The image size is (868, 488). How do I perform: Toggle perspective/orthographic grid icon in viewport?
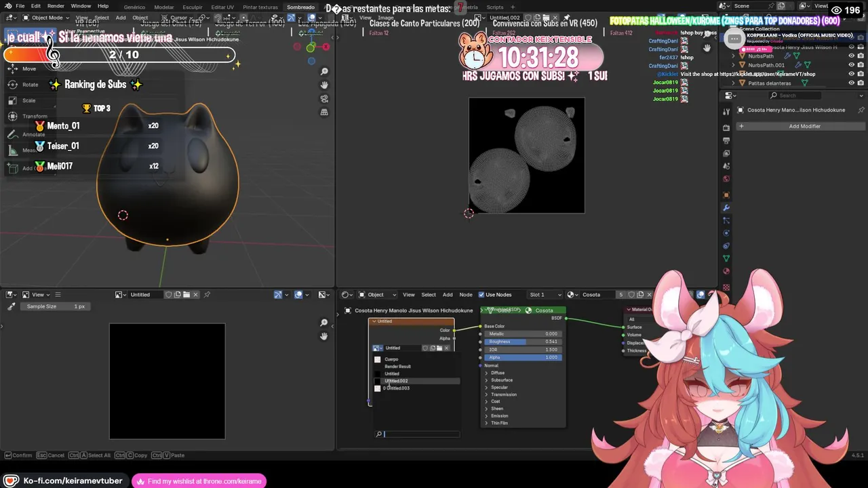point(324,112)
